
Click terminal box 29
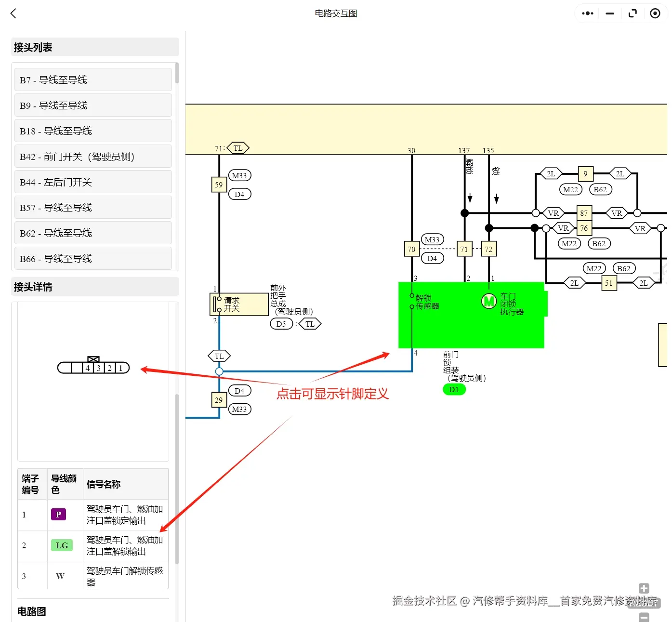219,400
